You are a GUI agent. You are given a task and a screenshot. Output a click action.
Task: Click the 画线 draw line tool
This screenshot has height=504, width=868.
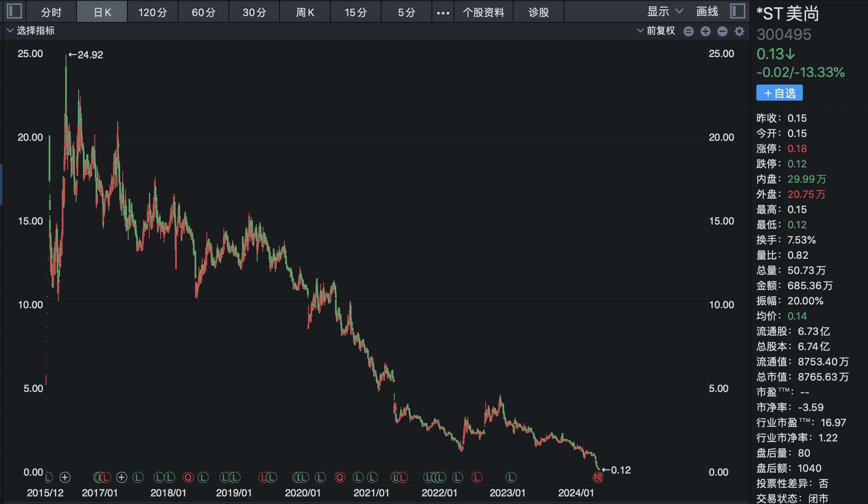[707, 12]
